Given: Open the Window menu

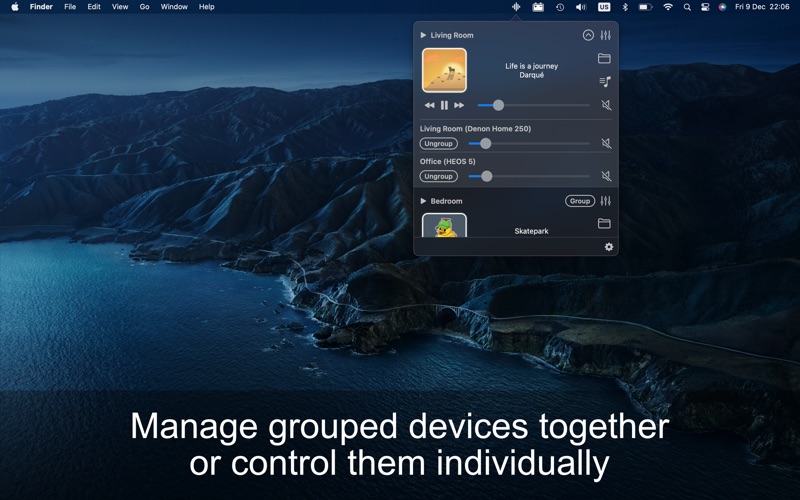Looking at the screenshot, I should pos(174,7).
